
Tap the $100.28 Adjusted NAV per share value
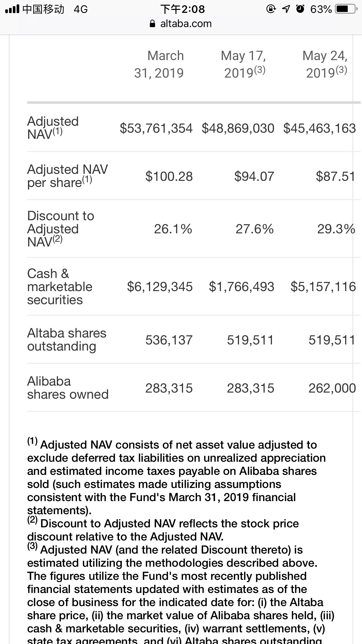tap(169, 176)
